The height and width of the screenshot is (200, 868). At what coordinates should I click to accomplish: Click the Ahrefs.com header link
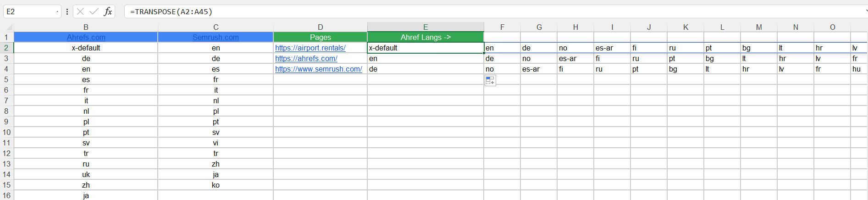[x=86, y=37]
